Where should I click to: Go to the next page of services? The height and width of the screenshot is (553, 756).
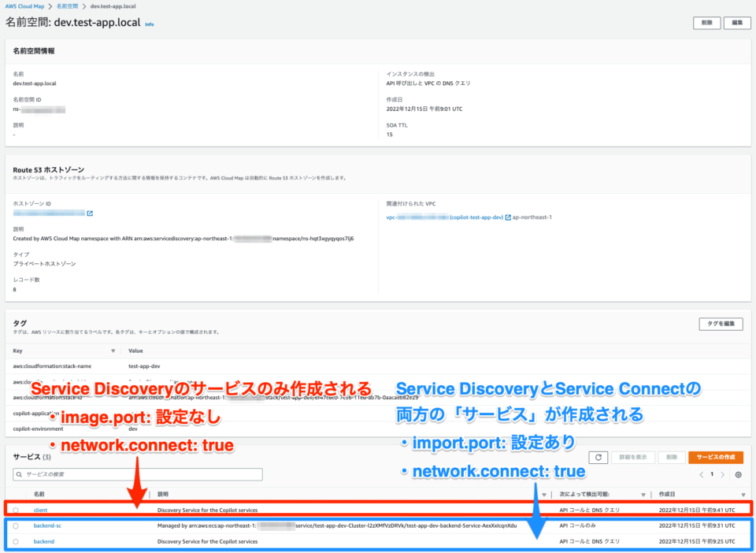tap(722, 474)
